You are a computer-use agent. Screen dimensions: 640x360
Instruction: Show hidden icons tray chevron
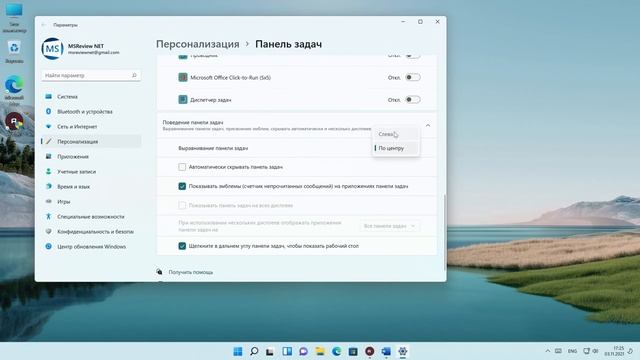(547, 351)
